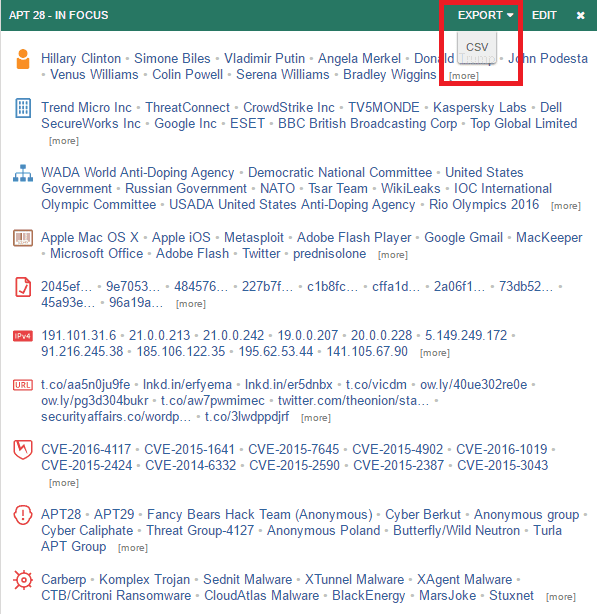This screenshot has height=614, width=597.
Task: Select Democratic National Committee link
Action: point(340,172)
